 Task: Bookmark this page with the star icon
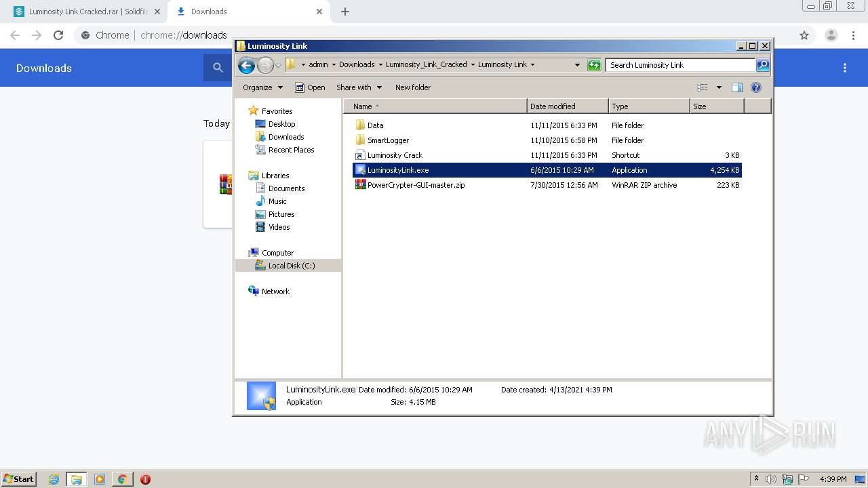coord(804,35)
